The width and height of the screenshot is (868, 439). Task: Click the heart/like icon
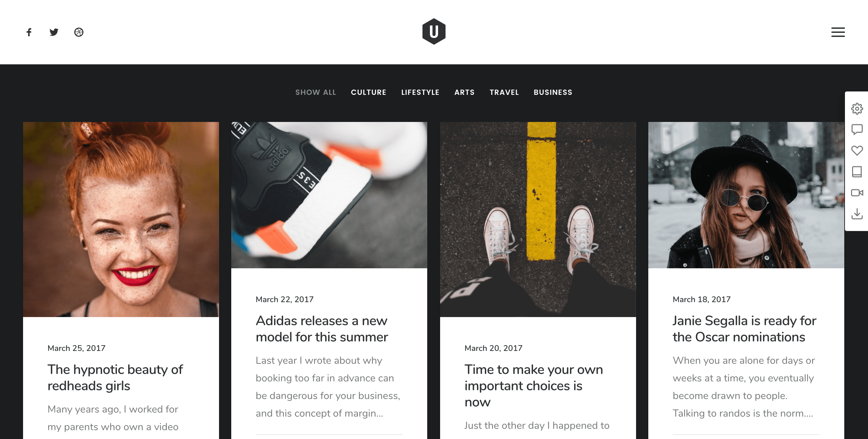pos(857,151)
